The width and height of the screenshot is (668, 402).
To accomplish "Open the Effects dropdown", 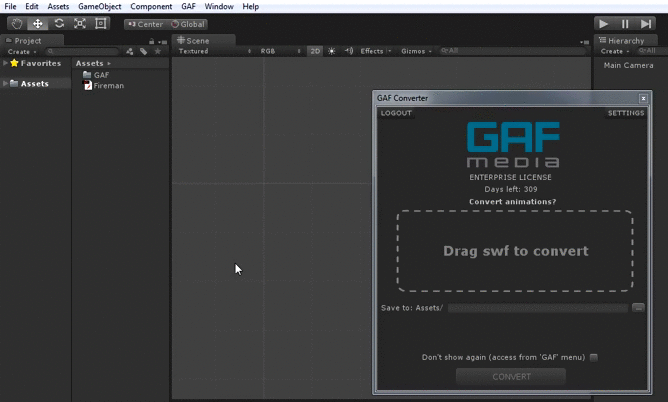I will click(375, 51).
